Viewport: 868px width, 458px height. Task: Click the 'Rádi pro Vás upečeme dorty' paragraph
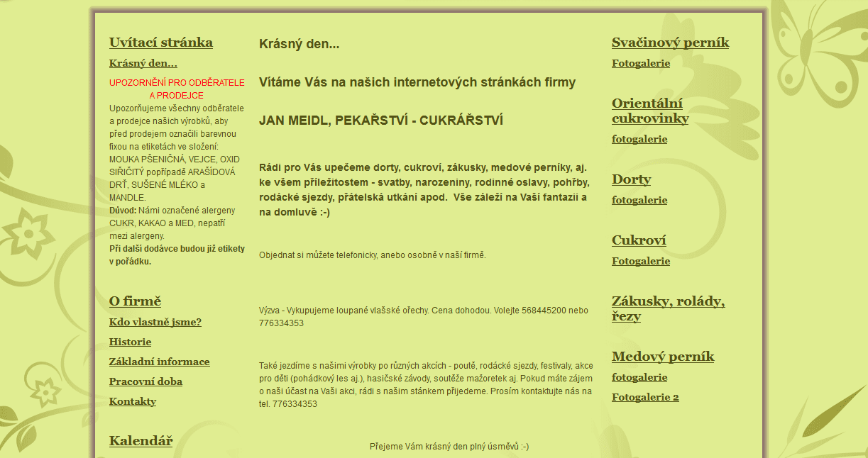click(x=424, y=190)
